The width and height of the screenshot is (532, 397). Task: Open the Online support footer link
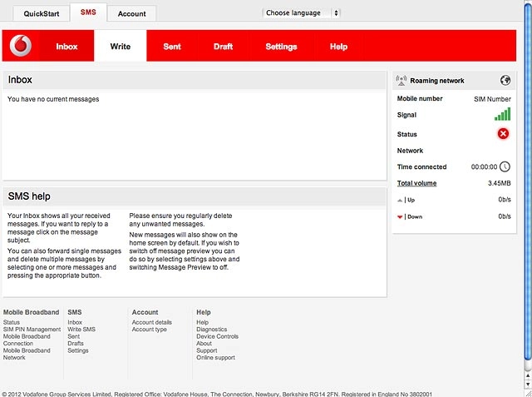[x=215, y=358]
